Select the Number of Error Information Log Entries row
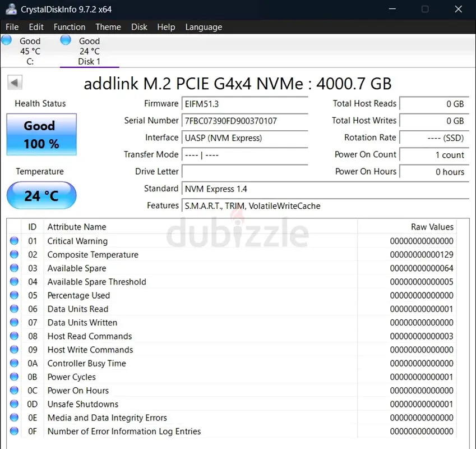476x449 pixels. [232, 432]
